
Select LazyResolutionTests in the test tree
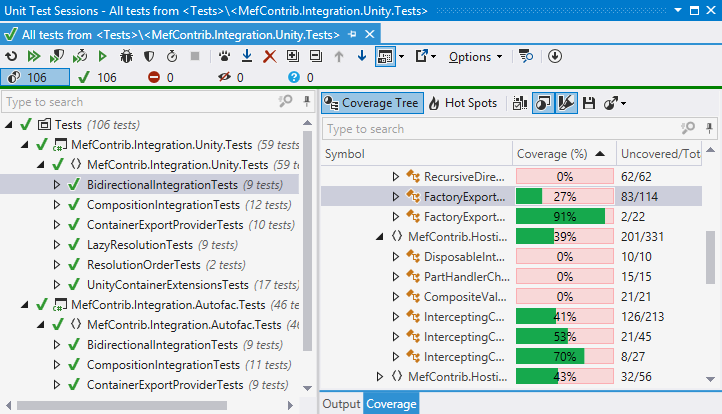(140, 245)
